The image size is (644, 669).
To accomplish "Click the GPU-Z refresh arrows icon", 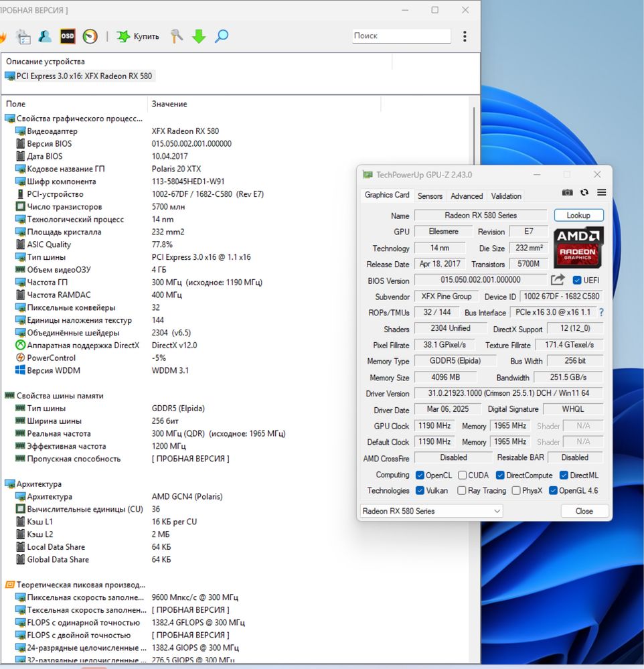I will click(x=584, y=192).
